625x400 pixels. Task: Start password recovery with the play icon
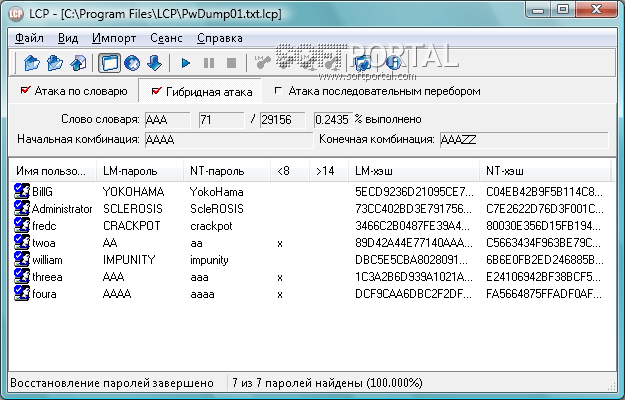pyautogui.click(x=185, y=63)
